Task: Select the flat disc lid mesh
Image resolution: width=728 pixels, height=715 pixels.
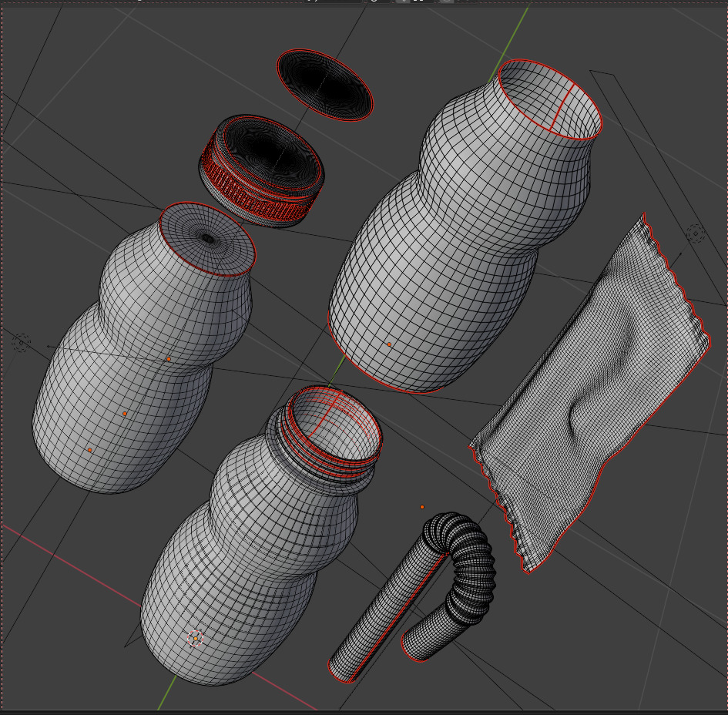Action: point(325,85)
